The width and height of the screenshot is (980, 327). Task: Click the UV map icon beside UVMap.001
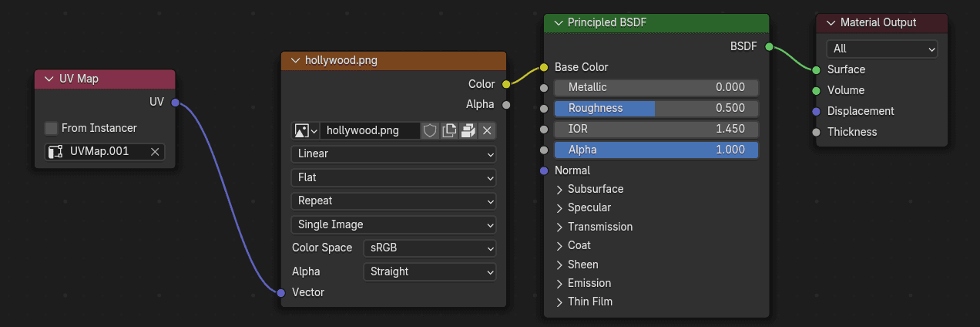point(55,152)
